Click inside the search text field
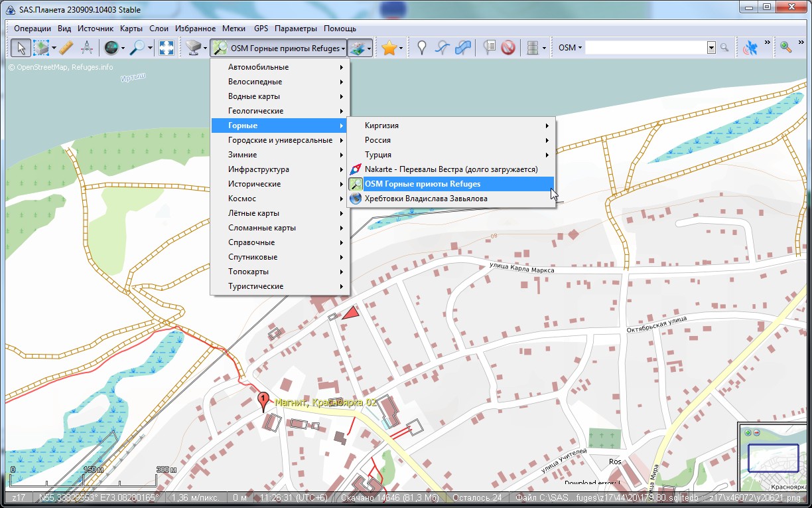 tap(646, 48)
